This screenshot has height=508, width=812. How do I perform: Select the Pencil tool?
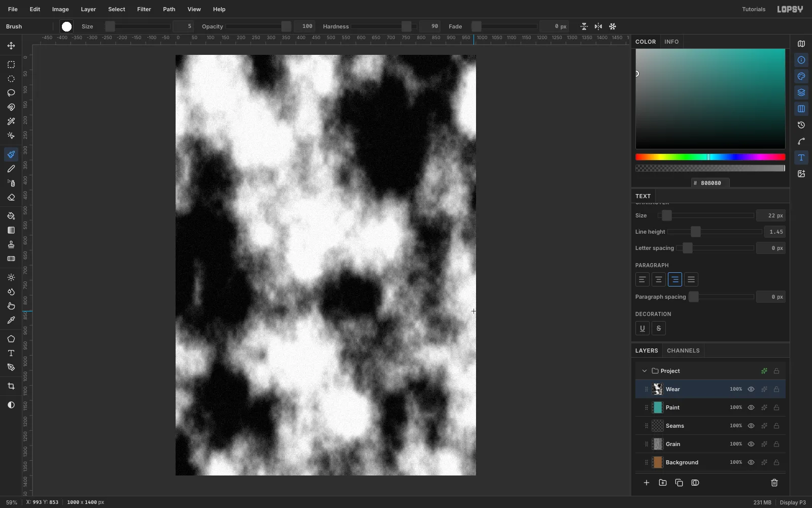[11, 169]
